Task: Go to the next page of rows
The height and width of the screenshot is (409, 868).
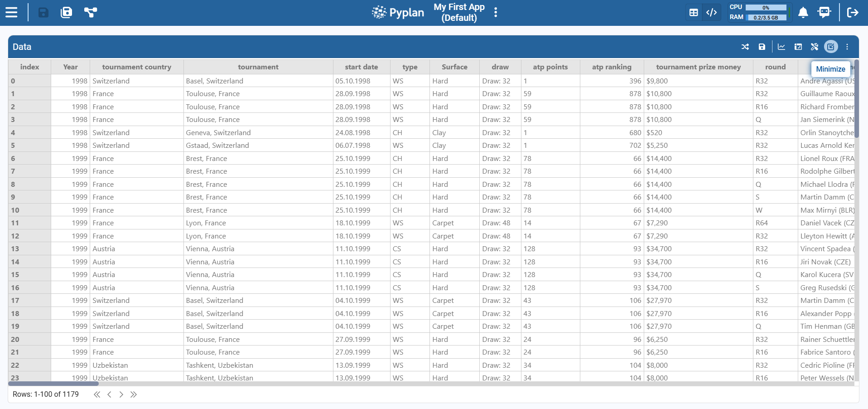Action: pos(121,394)
